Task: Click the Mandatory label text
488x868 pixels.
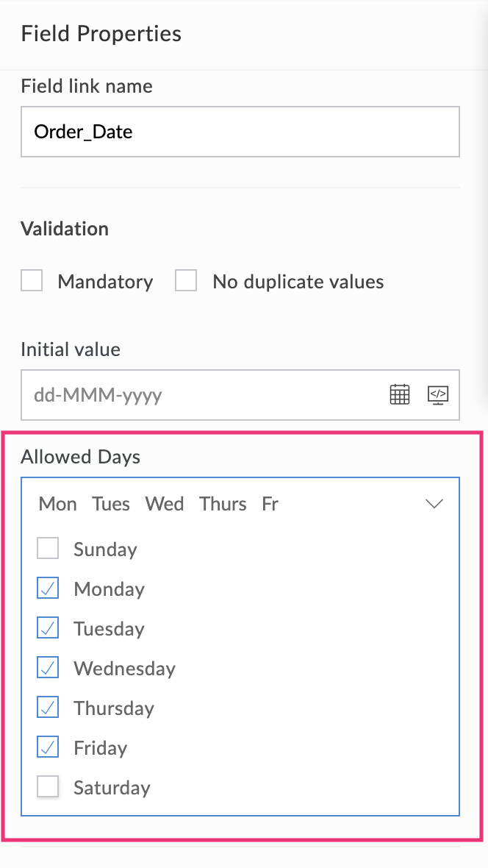Action: pyautogui.click(x=105, y=282)
